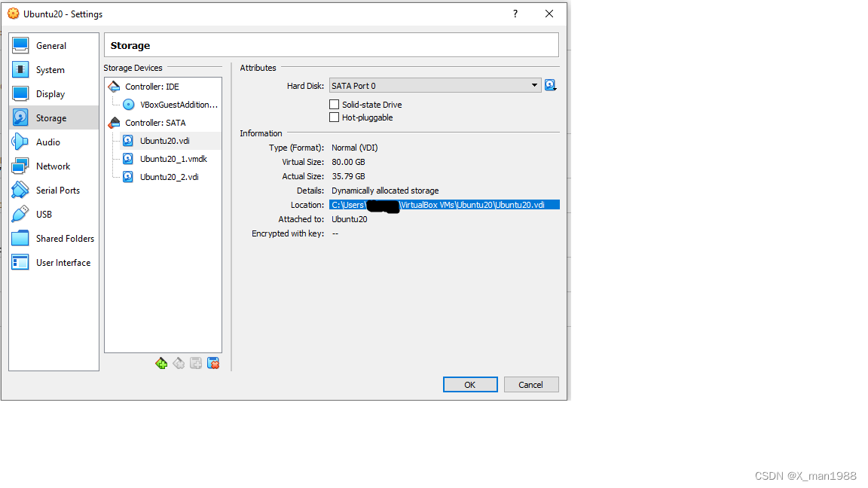Click Dynamically allocated storage details text
Image resolution: width=868 pixels, height=488 pixels.
pos(385,191)
